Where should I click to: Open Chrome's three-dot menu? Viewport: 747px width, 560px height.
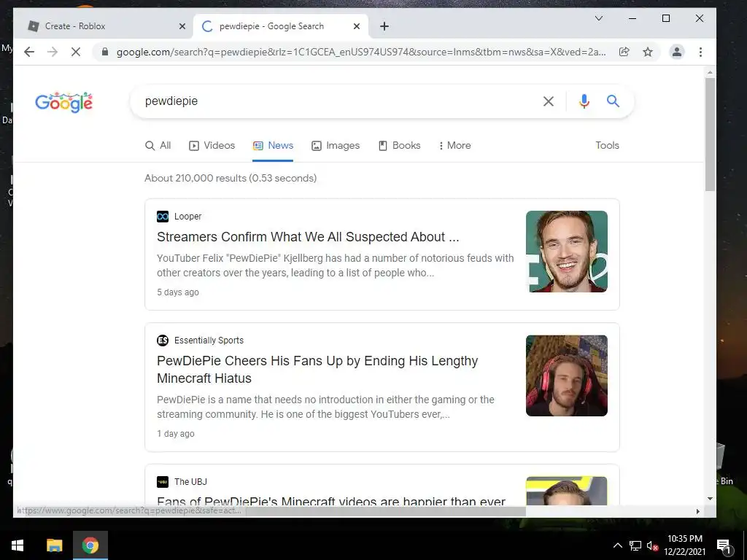point(700,52)
